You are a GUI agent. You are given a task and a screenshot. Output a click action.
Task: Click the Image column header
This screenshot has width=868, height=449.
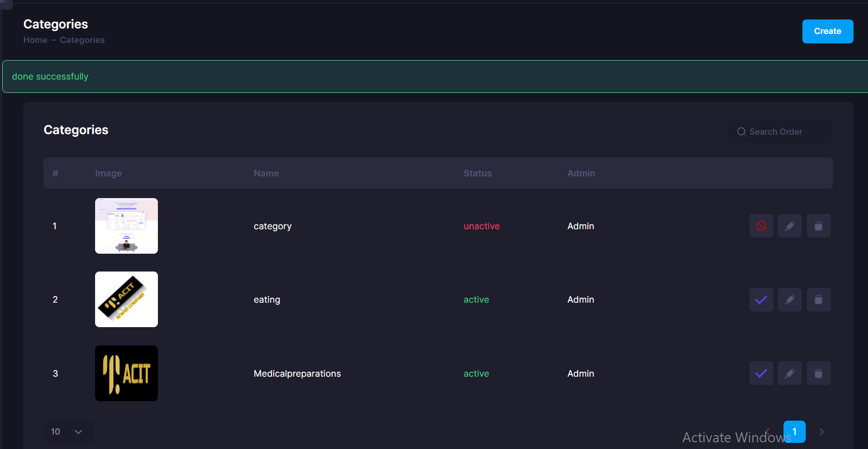tap(108, 173)
